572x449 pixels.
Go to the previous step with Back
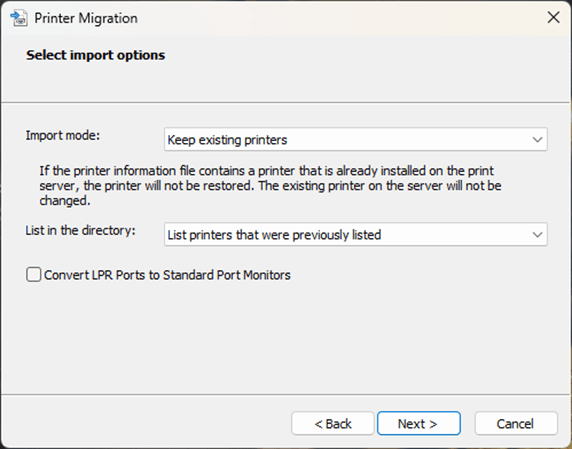tap(333, 423)
